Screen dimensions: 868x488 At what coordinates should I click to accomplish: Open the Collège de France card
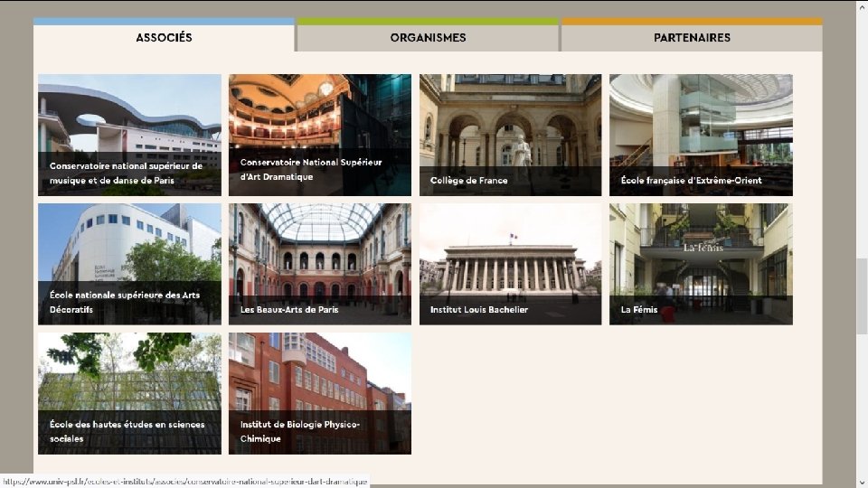pos(510,135)
